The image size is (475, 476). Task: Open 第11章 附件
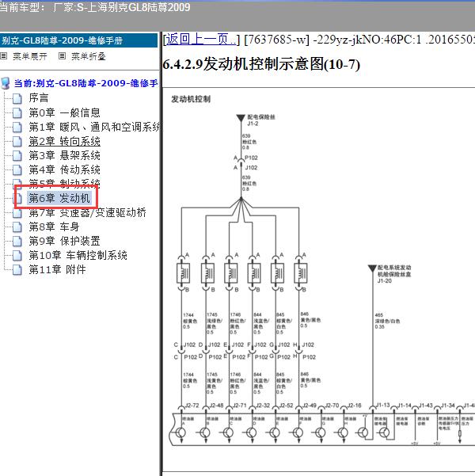(x=57, y=269)
